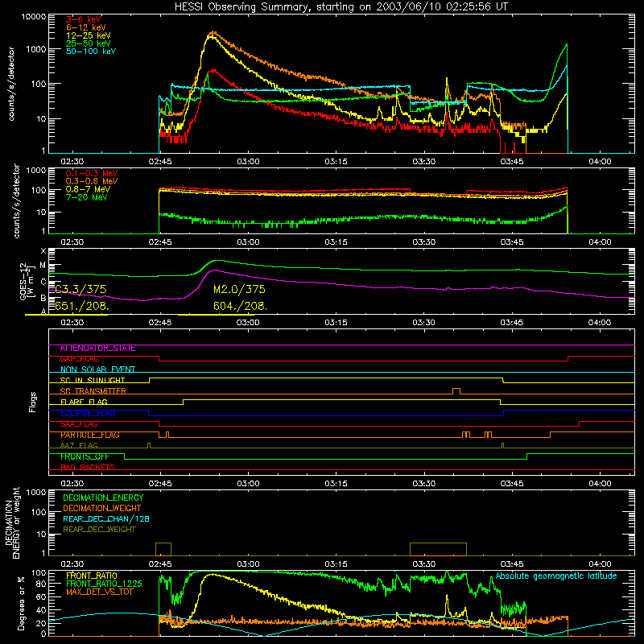The height and width of the screenshot is (644, 644).
Task: Select the yellow 12-25 keV legend entry
Action: pos(89,35)
